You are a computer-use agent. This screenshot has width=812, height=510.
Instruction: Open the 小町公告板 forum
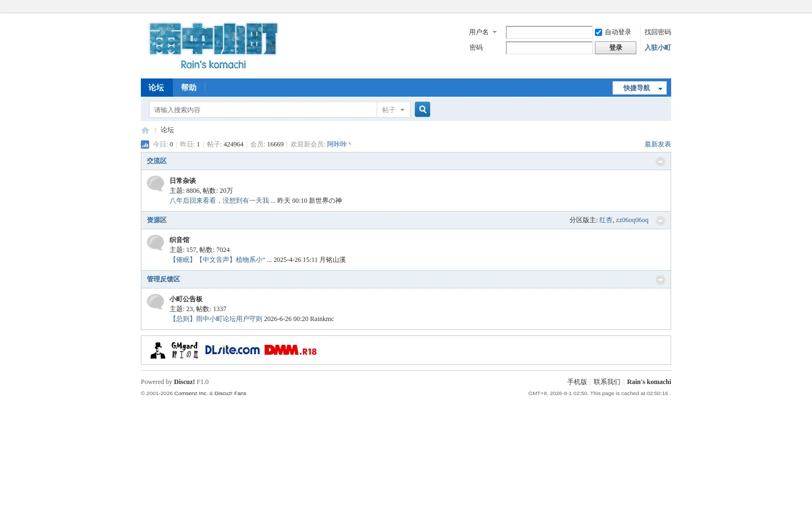click(x=186, y=299)
